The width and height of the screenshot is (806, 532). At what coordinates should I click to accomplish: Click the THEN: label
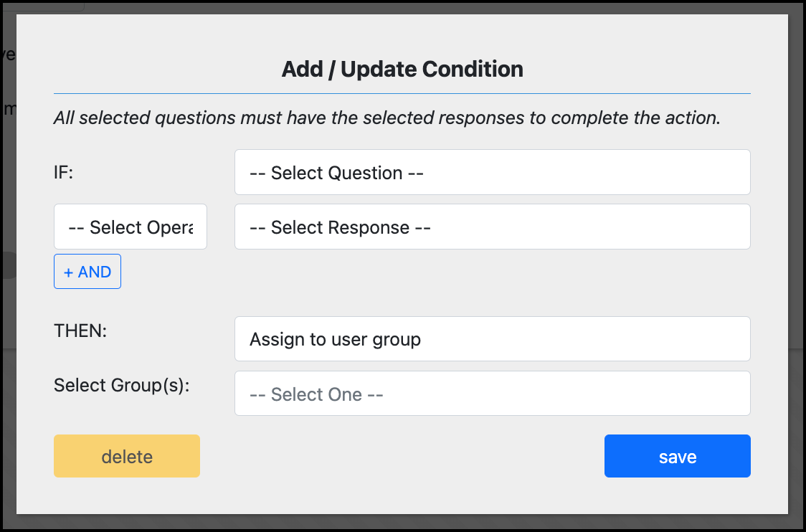pos(80,331)
